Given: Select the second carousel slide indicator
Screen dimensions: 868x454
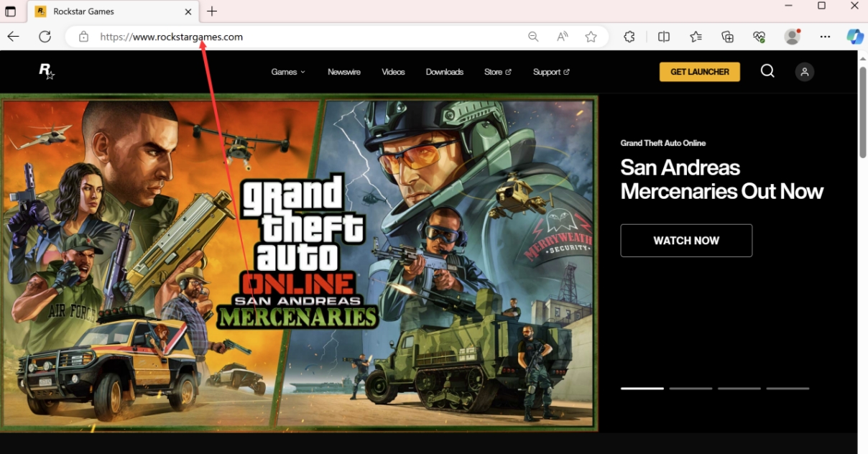Looking at the screenshot, I should click(691, 389).
